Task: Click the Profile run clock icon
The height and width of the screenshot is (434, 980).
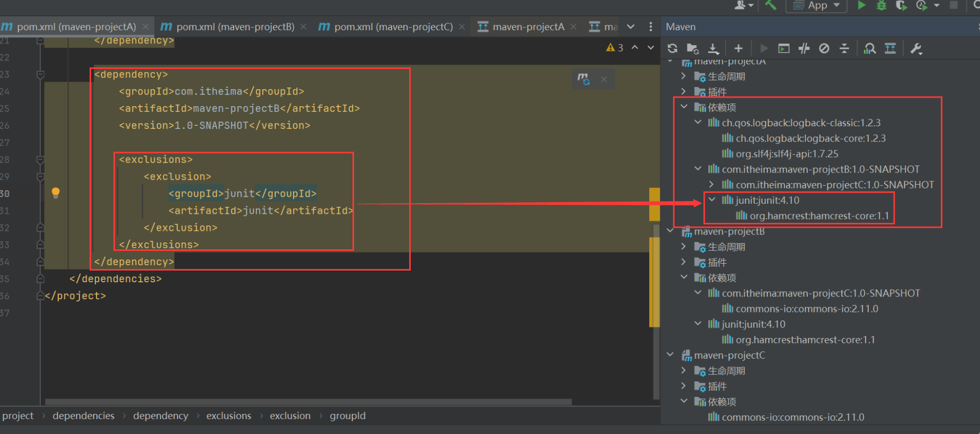Action: coord(922,5)
